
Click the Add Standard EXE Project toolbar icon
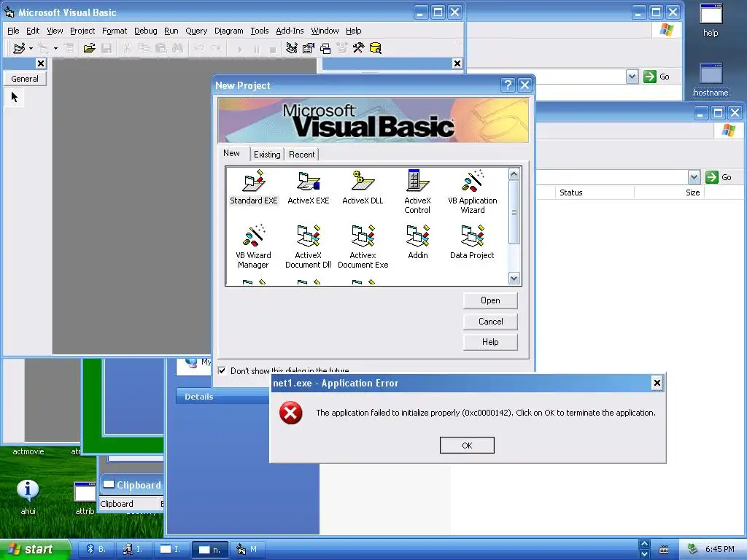19,48
